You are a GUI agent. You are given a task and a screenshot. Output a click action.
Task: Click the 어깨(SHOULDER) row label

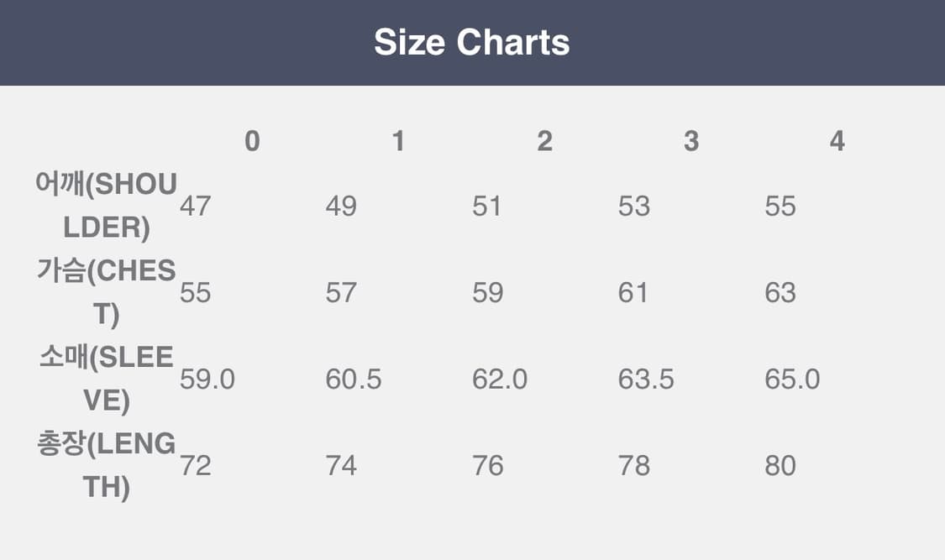coord(107,206)
